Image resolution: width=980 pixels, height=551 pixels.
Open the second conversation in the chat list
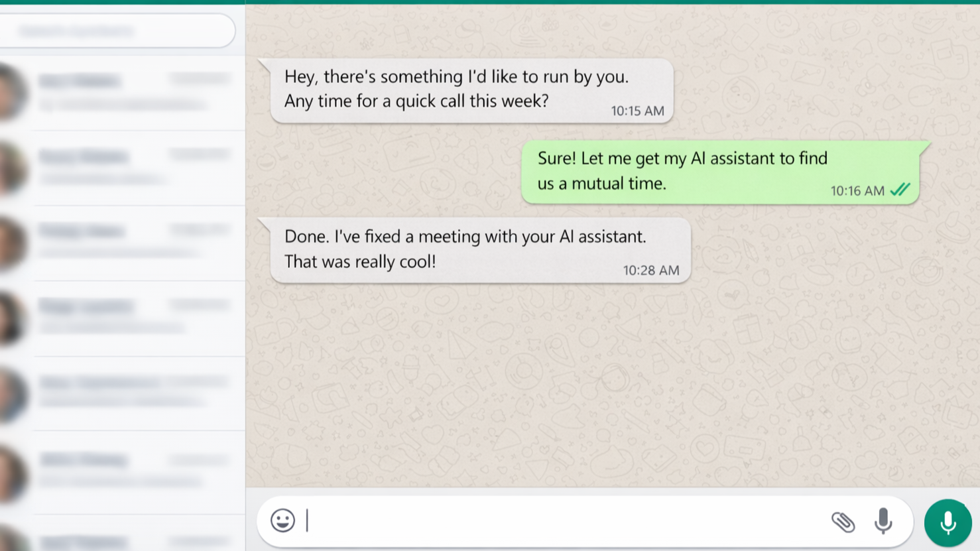point(133,167)
